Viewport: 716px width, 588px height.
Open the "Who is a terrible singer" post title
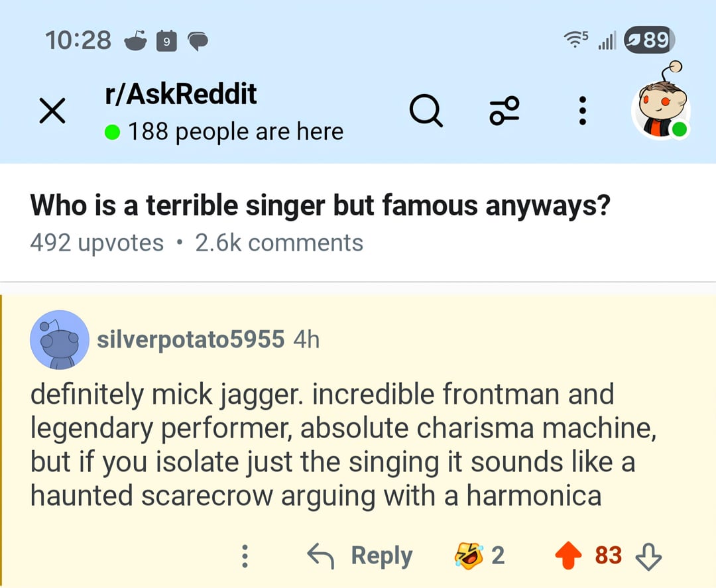(x=320, y=206)
